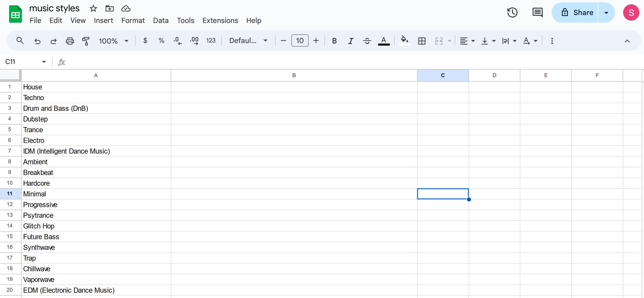Click the undo arrow icon
The image size is (644, 298).
(x=37, y=41)
